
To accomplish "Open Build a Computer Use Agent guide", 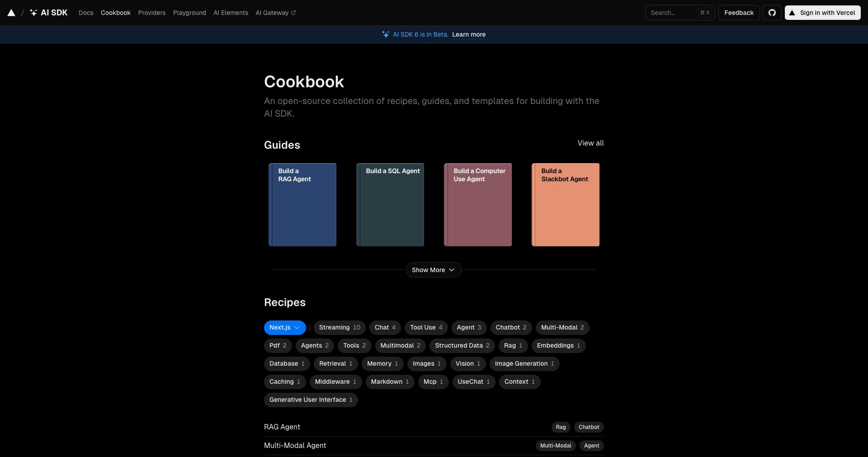I will coord(478,205).
